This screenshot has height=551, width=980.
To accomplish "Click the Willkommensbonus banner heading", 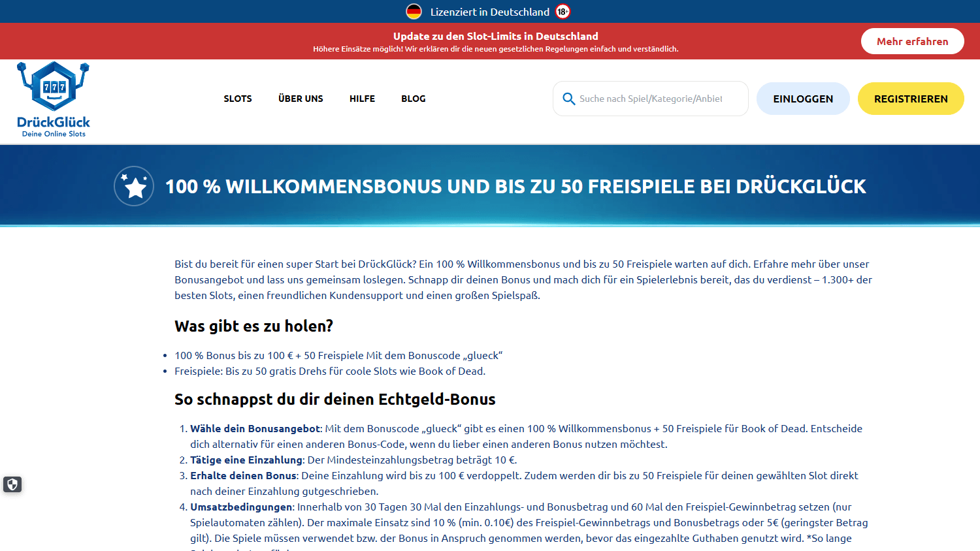I will [x=515, y=187].
